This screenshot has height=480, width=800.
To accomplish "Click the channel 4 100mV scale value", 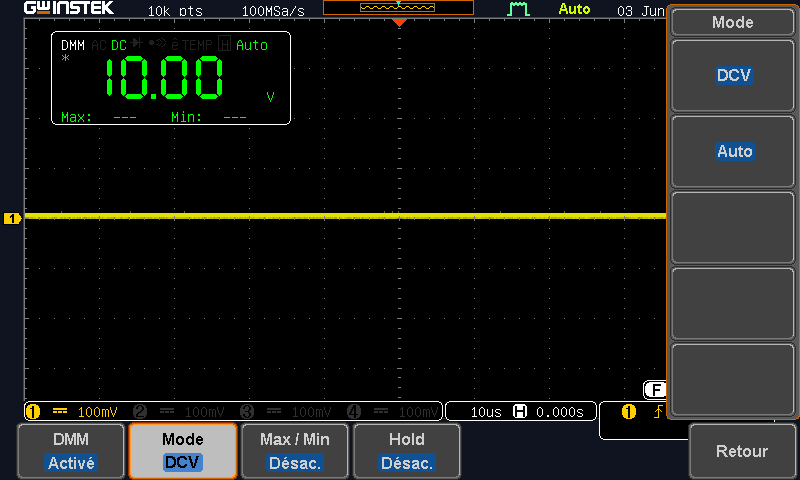I will click(x=419, y=412).
